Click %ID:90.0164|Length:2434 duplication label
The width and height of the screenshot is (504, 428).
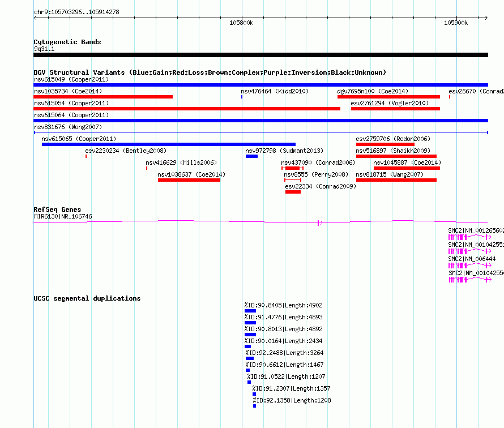coord(283,341)
